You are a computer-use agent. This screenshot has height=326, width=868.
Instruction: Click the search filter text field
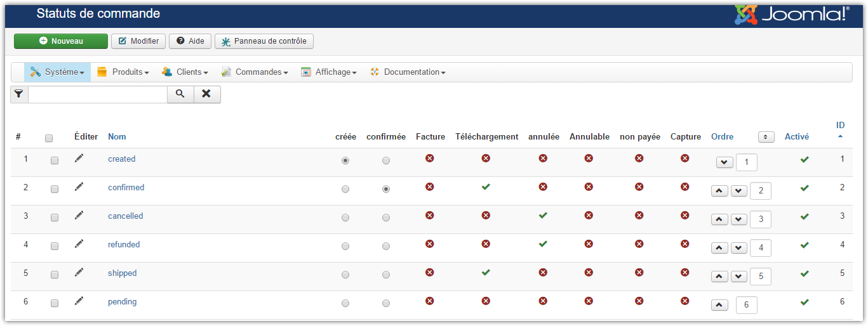pos(98,95)
